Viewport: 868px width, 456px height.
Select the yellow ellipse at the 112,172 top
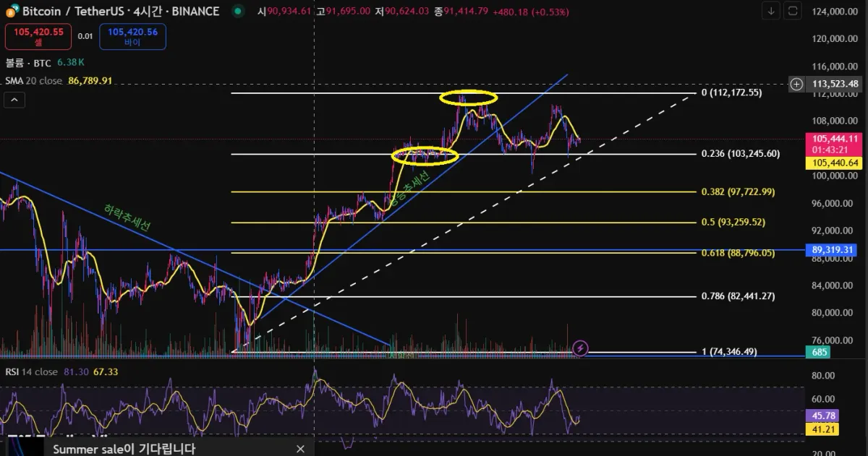point(469,97)
